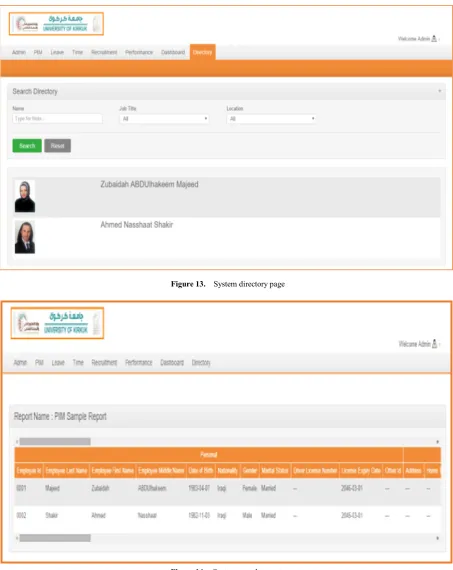Click the Marital Status column header
Screen dimensions: 453x570
pyautogui.click(x=275, y=470)
